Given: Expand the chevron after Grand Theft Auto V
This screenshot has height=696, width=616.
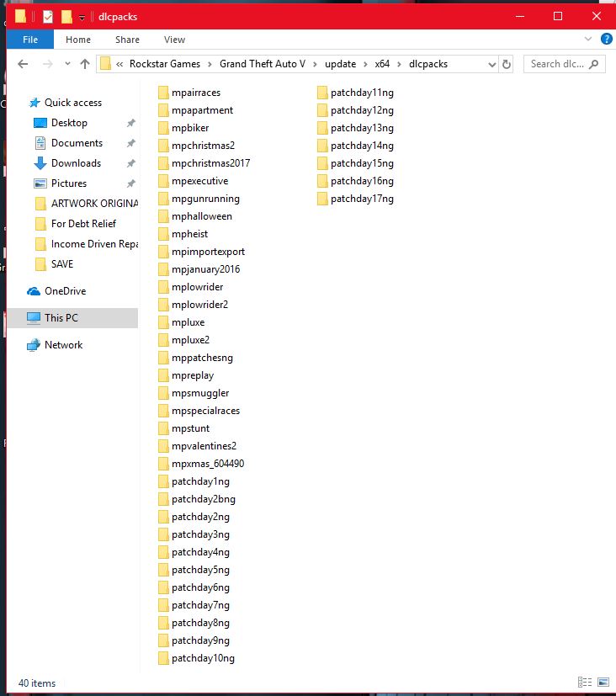Looking at the screenshot, I should click(315, 64).
